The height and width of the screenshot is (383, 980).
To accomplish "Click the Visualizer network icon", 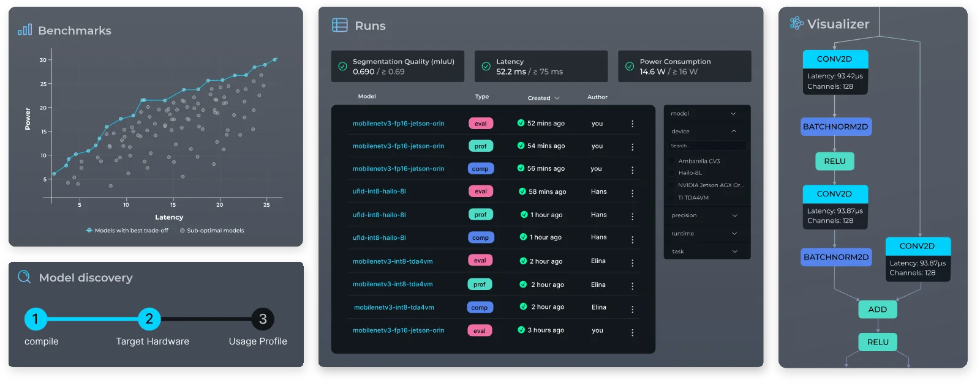I will [x=796, y=23].
